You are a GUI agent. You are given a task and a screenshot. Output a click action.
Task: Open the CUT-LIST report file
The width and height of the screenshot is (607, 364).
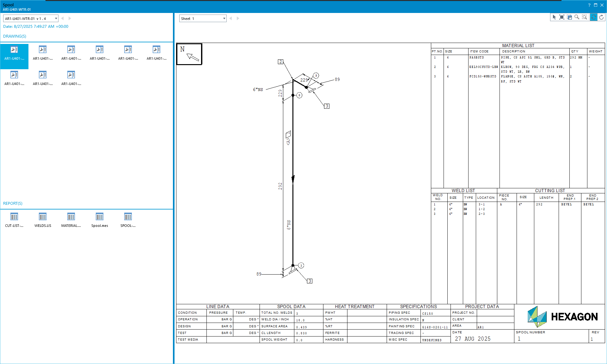14,220
